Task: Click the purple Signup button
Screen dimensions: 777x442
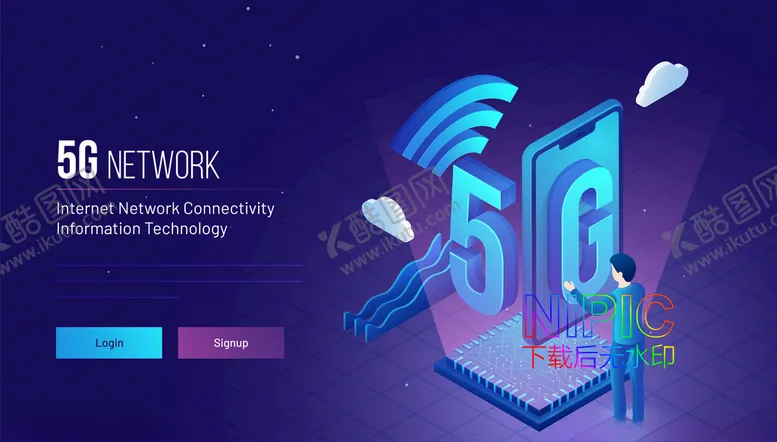Action: pos(231,342)
